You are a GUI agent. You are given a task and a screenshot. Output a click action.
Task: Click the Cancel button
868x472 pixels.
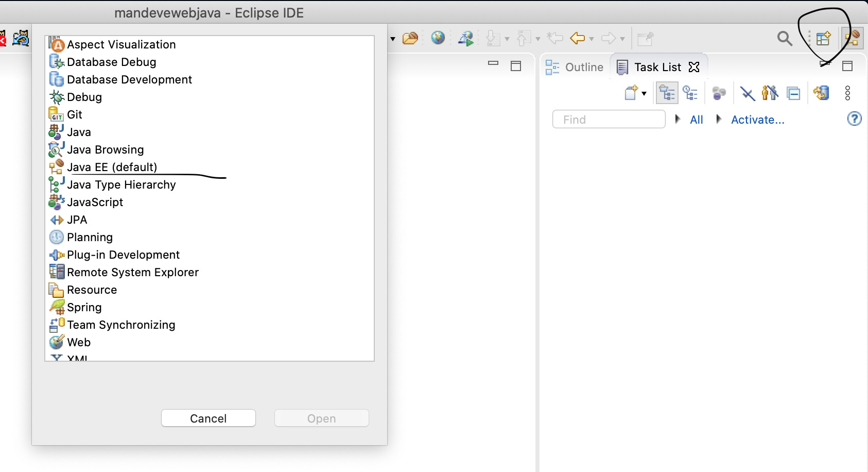tap(209, 418)
